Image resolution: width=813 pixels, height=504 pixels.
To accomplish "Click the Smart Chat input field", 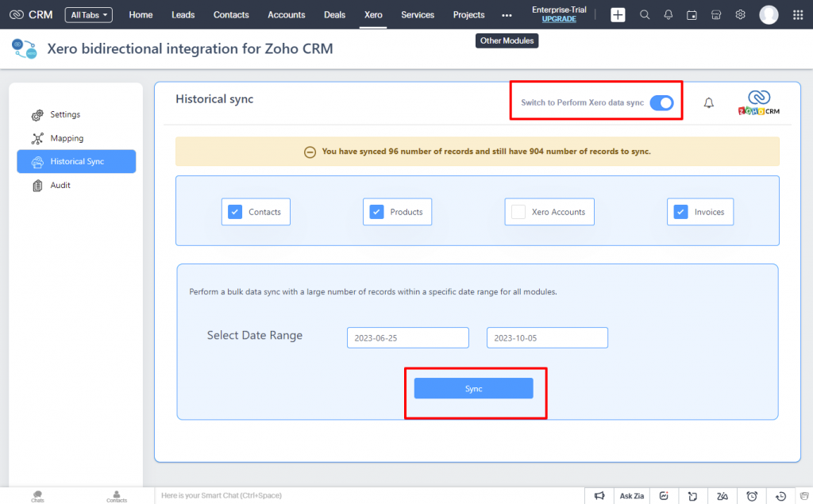I will click(x=369, y=496).
